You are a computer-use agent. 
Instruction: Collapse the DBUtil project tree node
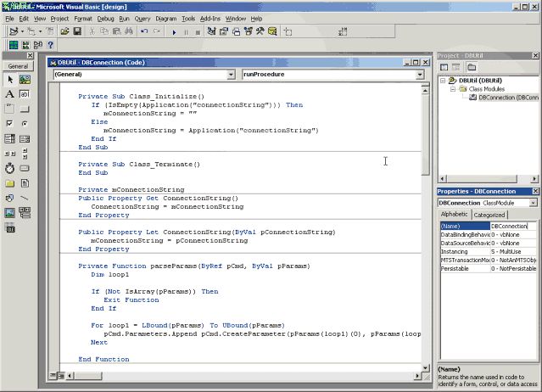(443, 80)
